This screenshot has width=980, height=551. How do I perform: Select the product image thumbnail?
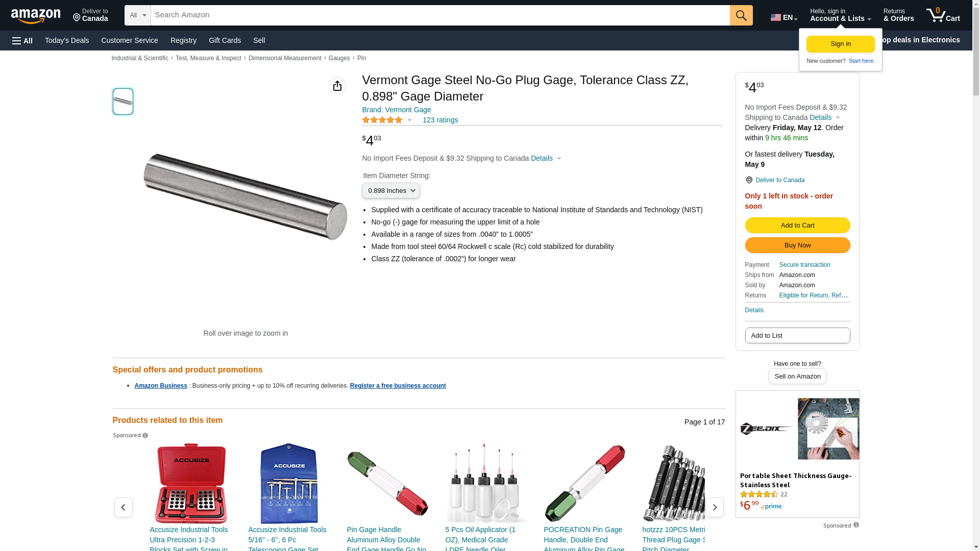click(123, 102)
